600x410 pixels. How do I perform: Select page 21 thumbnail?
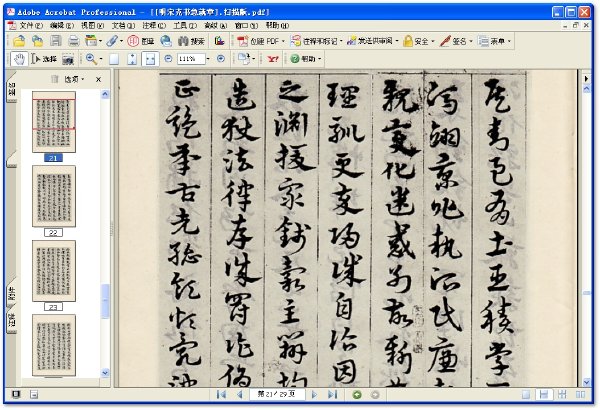(x=54, y=122)
